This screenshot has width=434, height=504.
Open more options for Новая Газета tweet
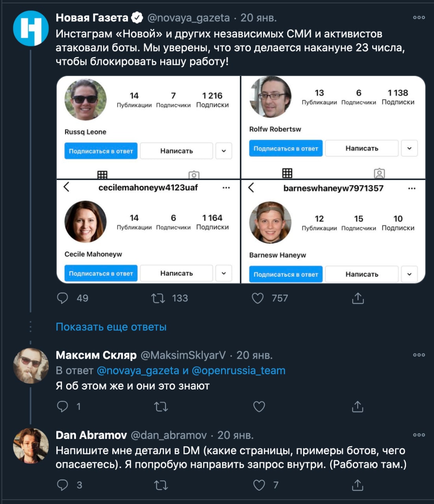tap(419, 17)
